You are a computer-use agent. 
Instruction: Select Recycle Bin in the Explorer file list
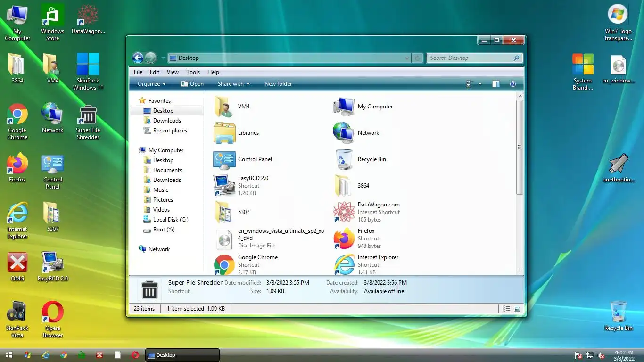click(x=360, y=159)
